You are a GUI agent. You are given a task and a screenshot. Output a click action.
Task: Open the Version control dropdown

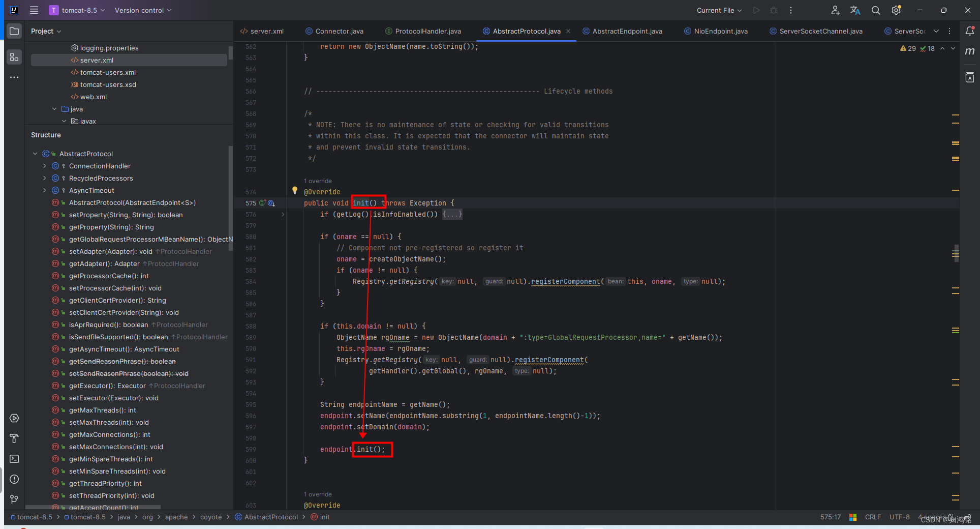point(143,10)
